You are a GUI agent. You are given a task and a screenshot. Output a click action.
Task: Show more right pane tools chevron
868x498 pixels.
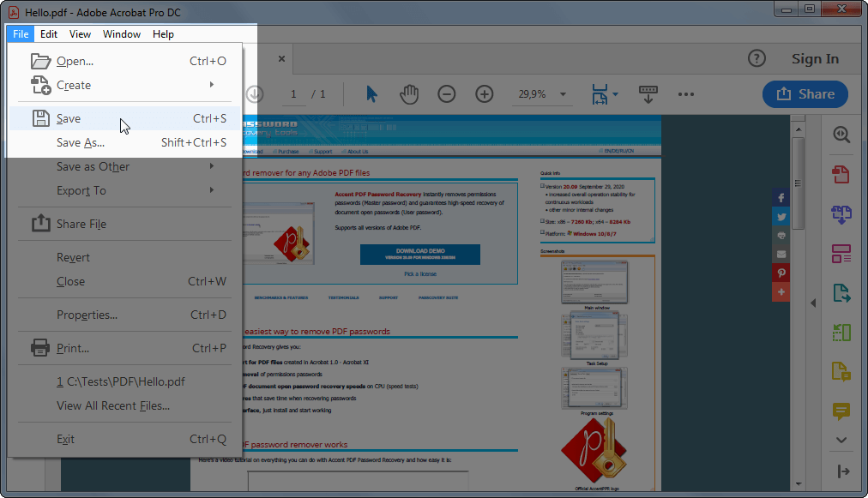tap(841, 440)
